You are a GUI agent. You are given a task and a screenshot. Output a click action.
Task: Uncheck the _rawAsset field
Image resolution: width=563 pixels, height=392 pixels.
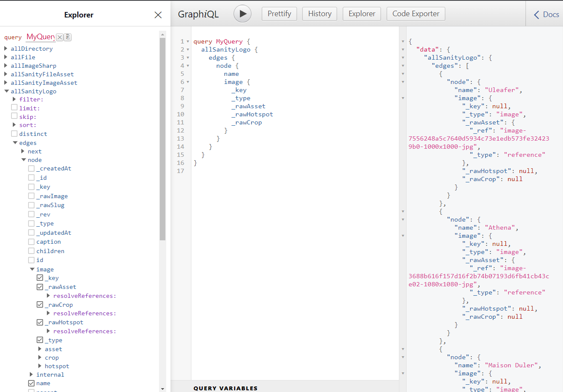coord(39,287)
